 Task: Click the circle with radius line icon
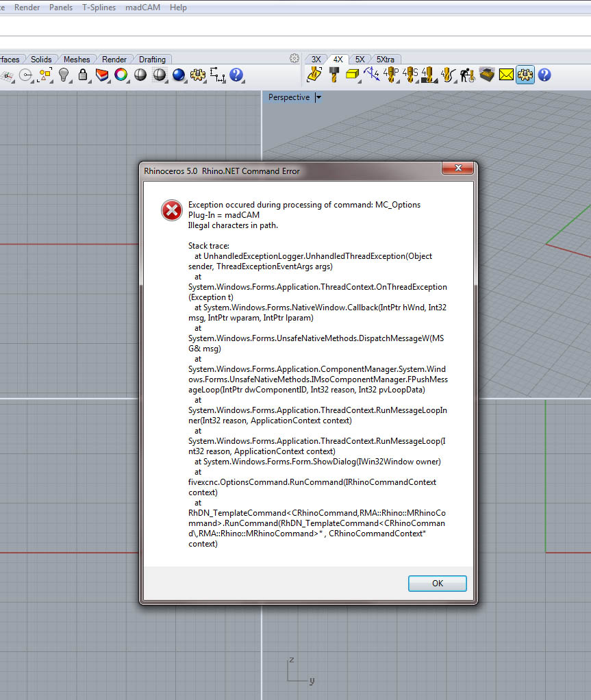(x=26, y=75)
